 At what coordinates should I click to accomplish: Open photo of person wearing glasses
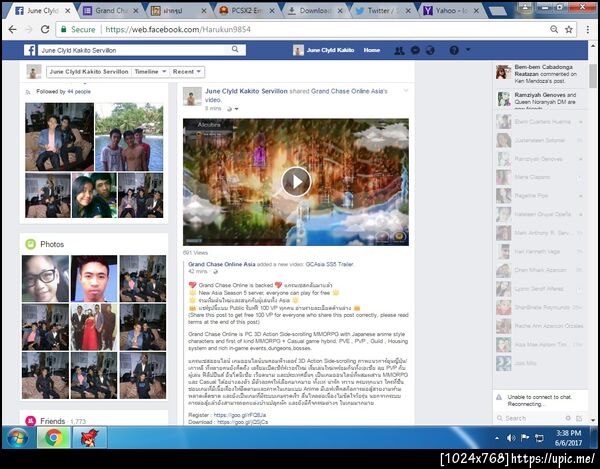pos(46,278)
